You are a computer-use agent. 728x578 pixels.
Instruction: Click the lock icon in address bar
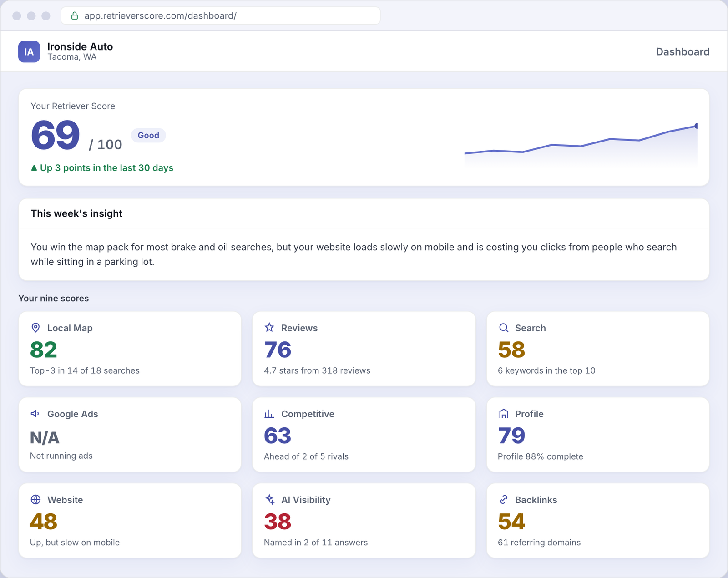pyautogui.click(x=75, y=16)
